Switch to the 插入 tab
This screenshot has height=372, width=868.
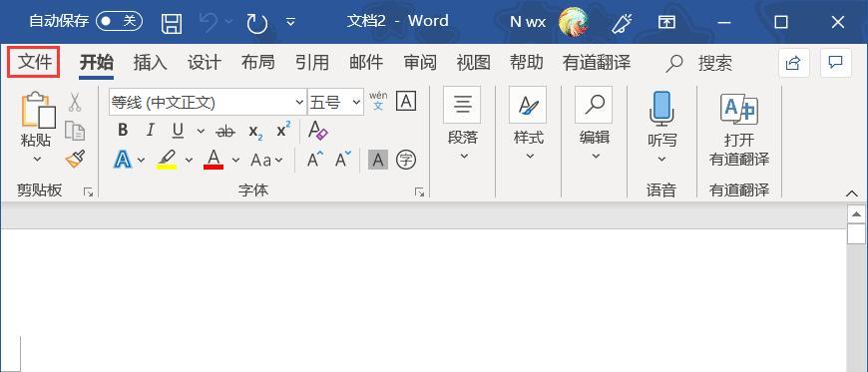click(x=150, y=62)
